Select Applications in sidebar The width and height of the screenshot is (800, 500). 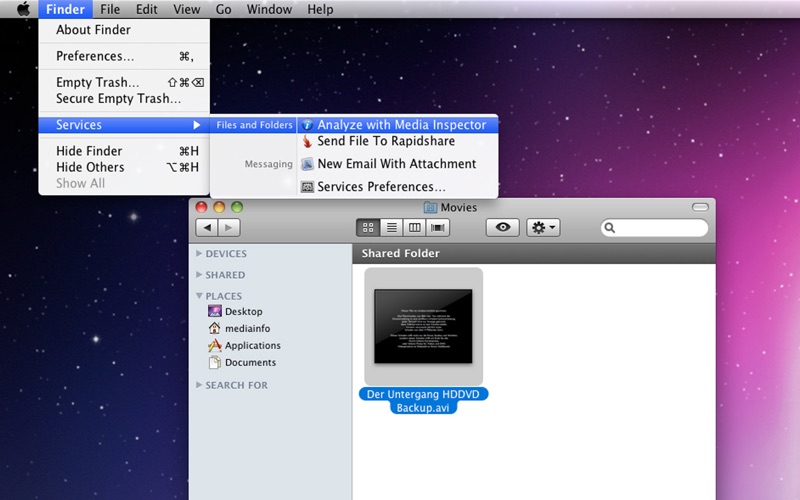click(x=253, y=345)
